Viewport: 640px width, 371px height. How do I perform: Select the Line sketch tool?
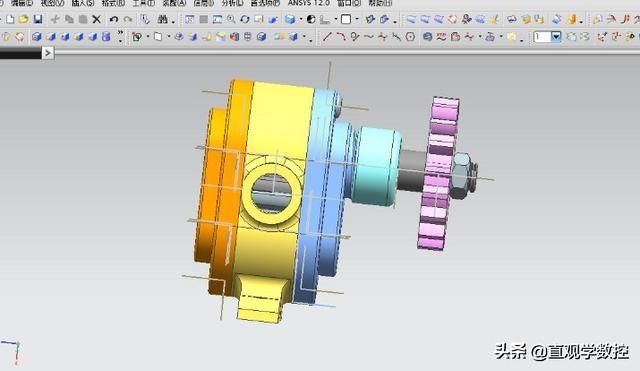click(327, 37)
